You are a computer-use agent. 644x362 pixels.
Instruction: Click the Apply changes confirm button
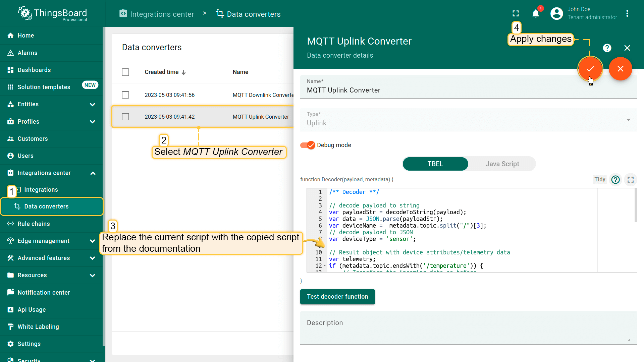click(x=590, y=68)
